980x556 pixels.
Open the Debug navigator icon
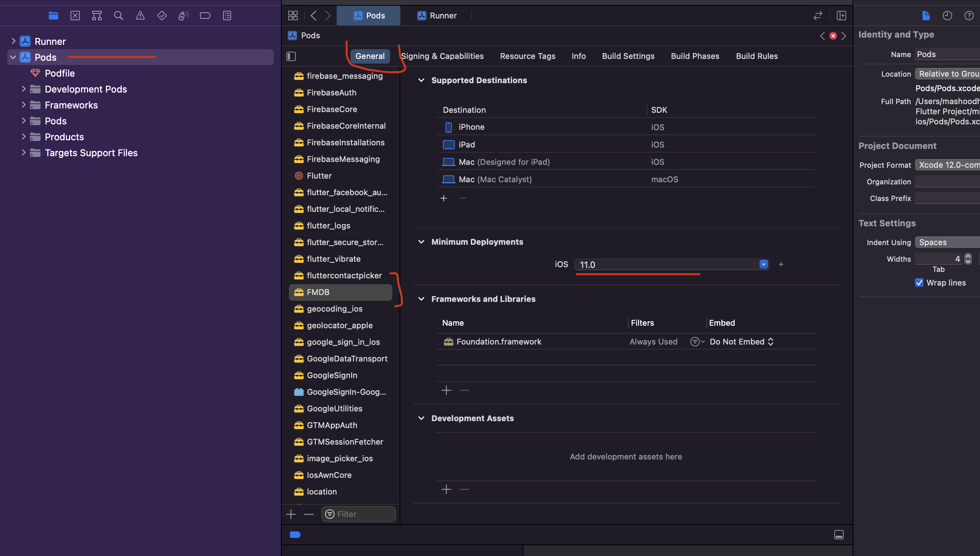coord(184,16)
